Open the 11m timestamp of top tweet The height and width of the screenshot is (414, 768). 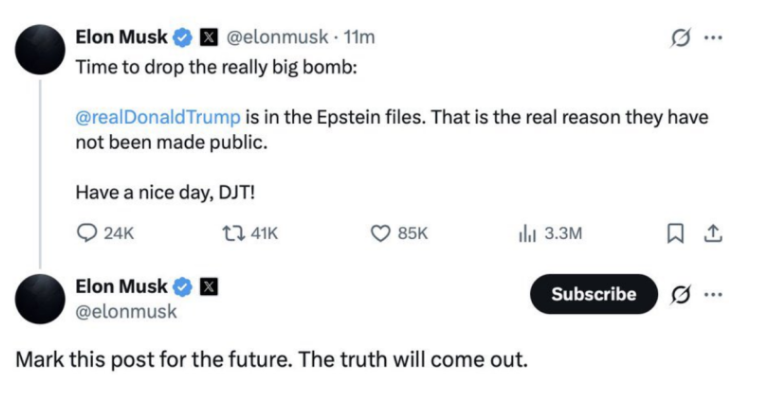click(359, 38)
